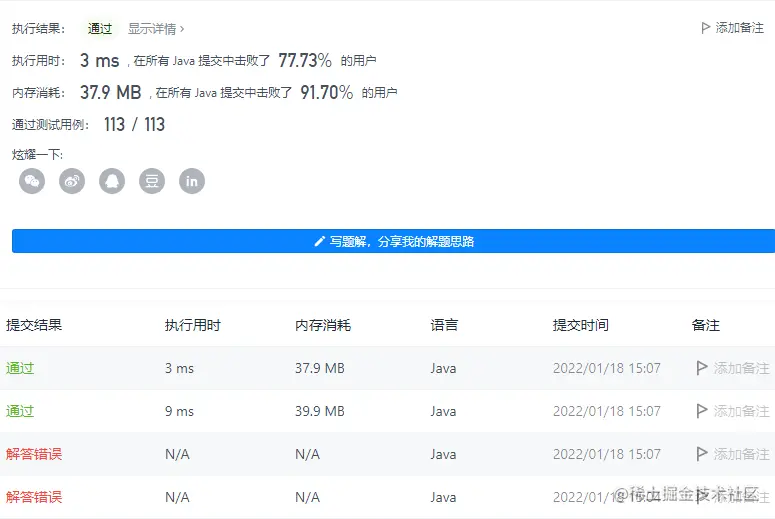The width and height of the screenshot is (775, 519).
Task: Click the 语言 column header
Action: coord(444,325)
